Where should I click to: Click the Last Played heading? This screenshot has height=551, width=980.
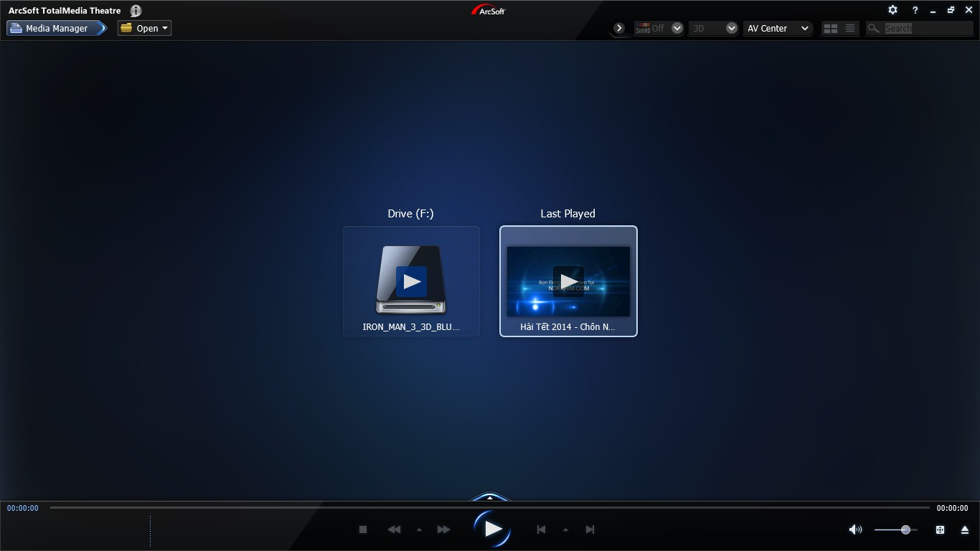pyautogui.click(x=568, y=213)
